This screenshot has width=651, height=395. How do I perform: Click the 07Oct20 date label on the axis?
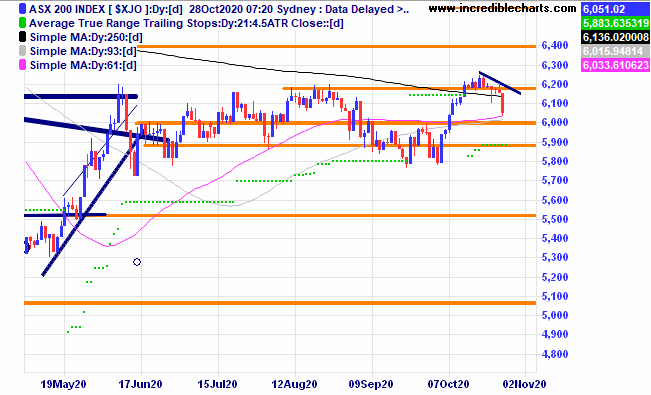point(448,384)
